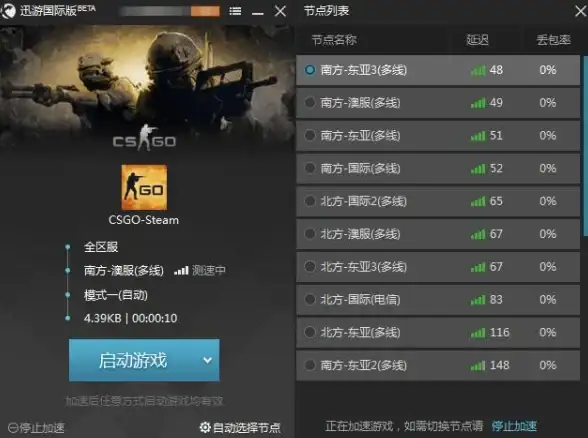Select the 北方-东亚(多线) node radio button
Screen dimensions: 588x438
point(310,332)
